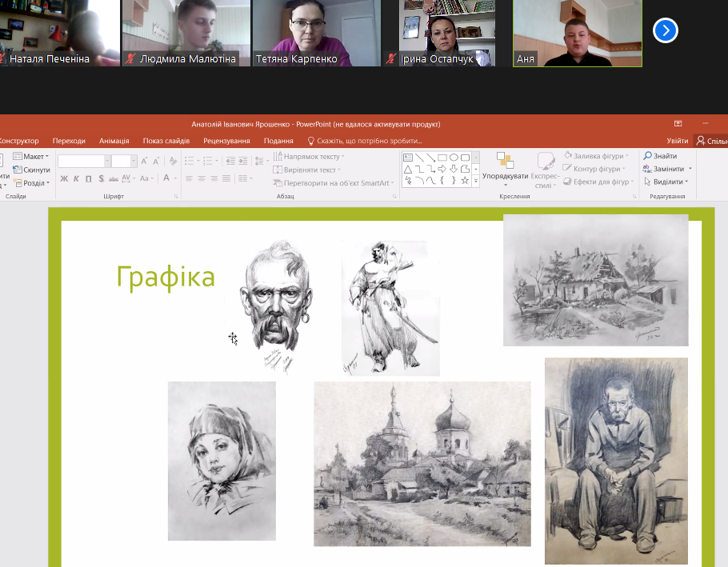The width and height of the screenshot is (728, 567).
Task: Open the Анімація tab
Action: click(114, 141)
